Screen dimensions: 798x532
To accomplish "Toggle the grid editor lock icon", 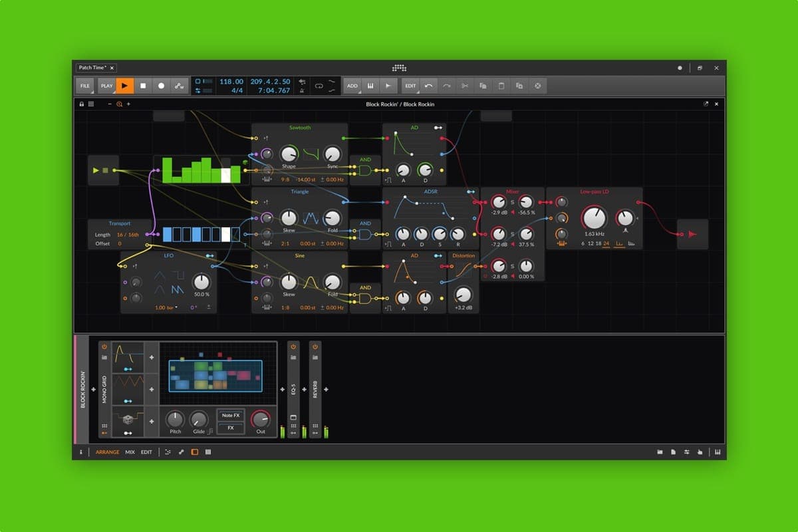I will (82, 104).
